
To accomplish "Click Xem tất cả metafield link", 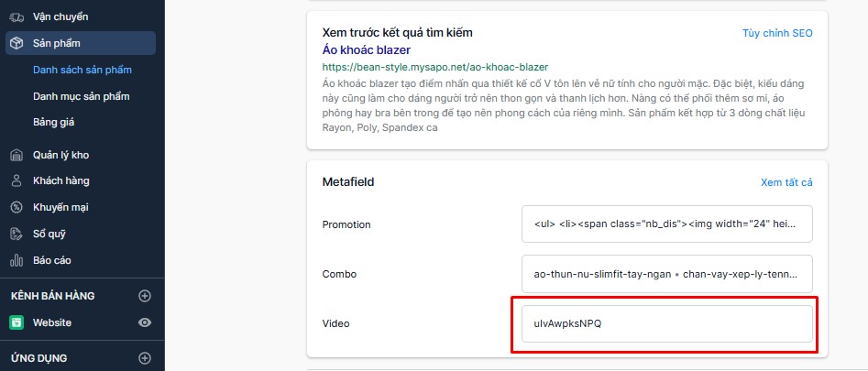I will pyautogui.click(x=786, y=182).
